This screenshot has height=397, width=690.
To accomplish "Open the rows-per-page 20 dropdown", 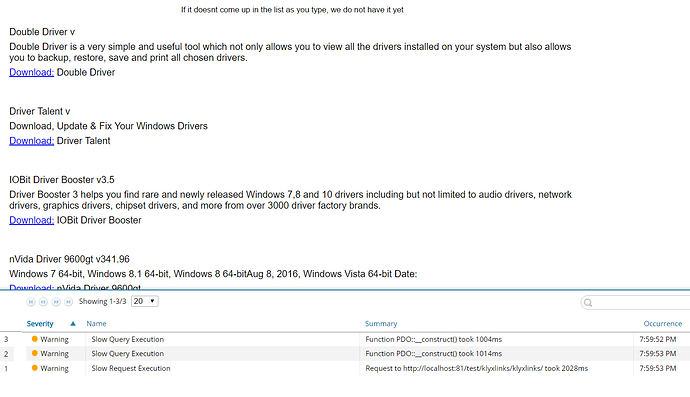I will point(145,301).
